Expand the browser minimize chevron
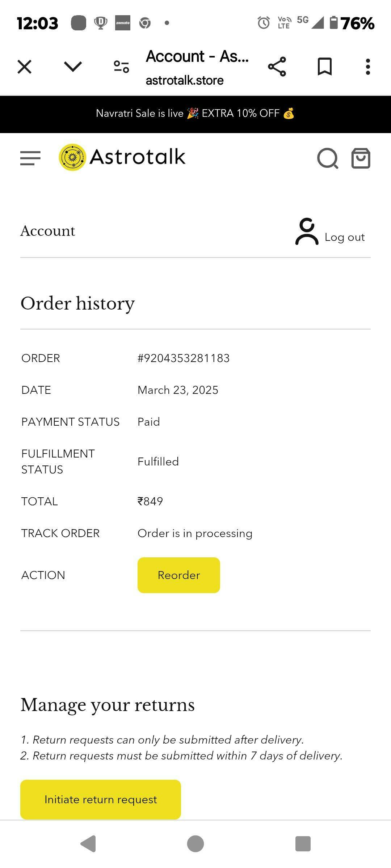This screenshot has height=868, width=391. pyautogui.click(x=73, y=67)
